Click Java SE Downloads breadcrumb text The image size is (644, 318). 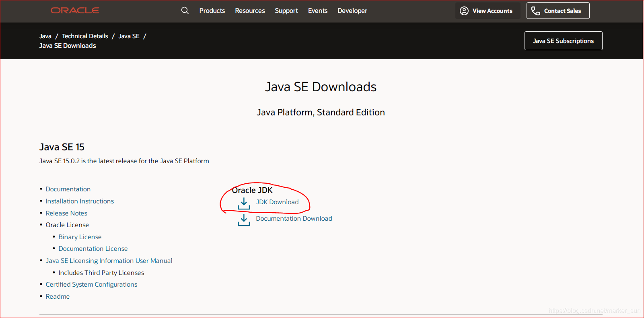[68, 46]
